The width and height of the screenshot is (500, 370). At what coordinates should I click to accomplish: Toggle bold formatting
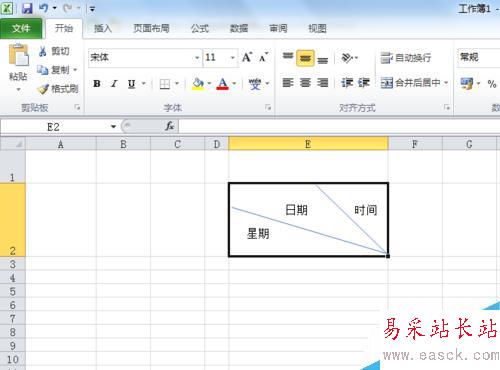(97, 84)
